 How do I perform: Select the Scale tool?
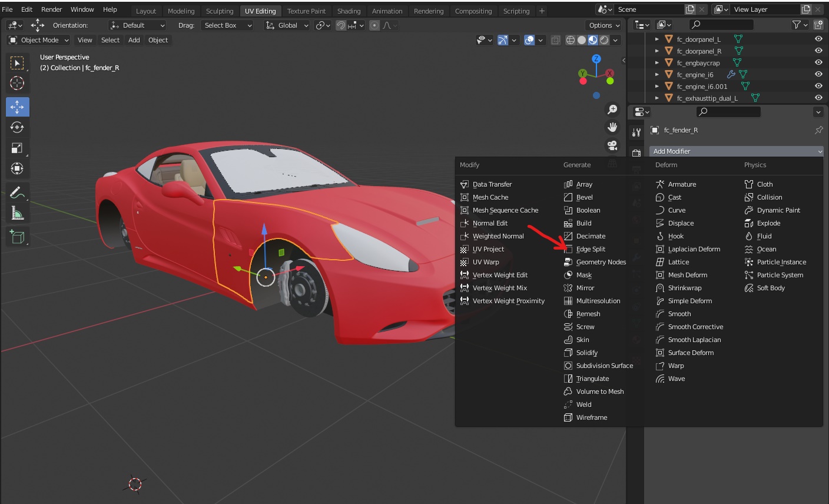click(17, 148)
